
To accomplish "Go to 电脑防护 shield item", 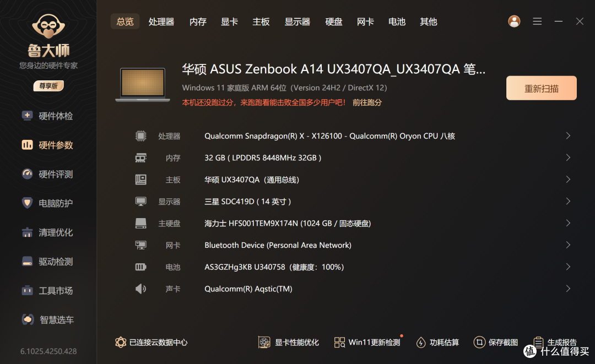I will pyautogui.click(x=47, y=203).
